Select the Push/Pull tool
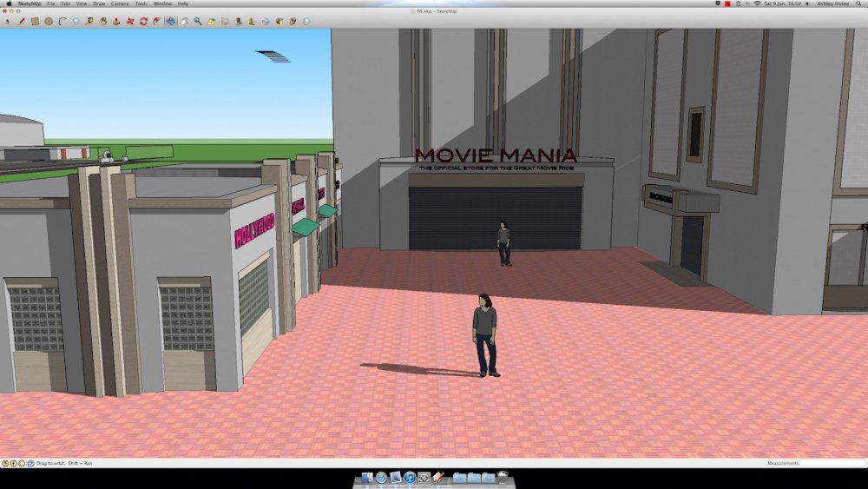Viewport: 868px width, 489px height. 116,22
